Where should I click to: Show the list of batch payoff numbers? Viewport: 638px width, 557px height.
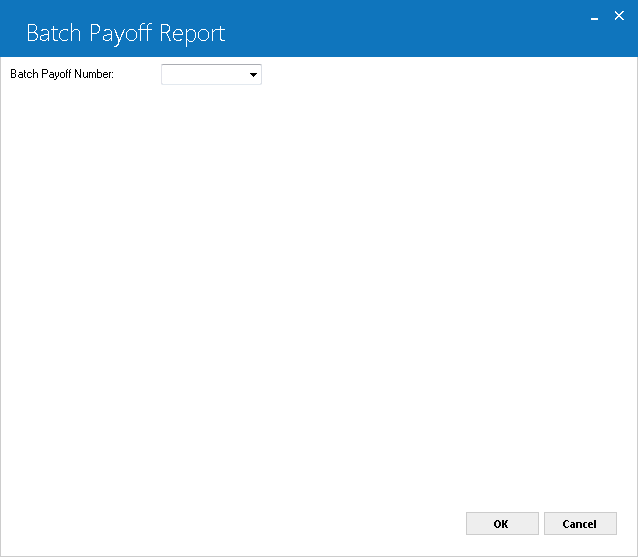(253, 75)
